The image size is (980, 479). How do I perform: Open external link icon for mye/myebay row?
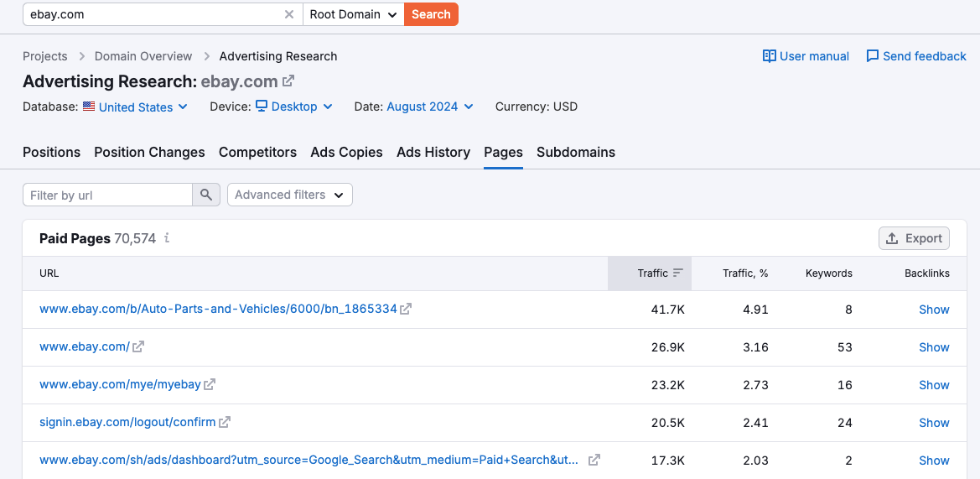tap(210, 384)
